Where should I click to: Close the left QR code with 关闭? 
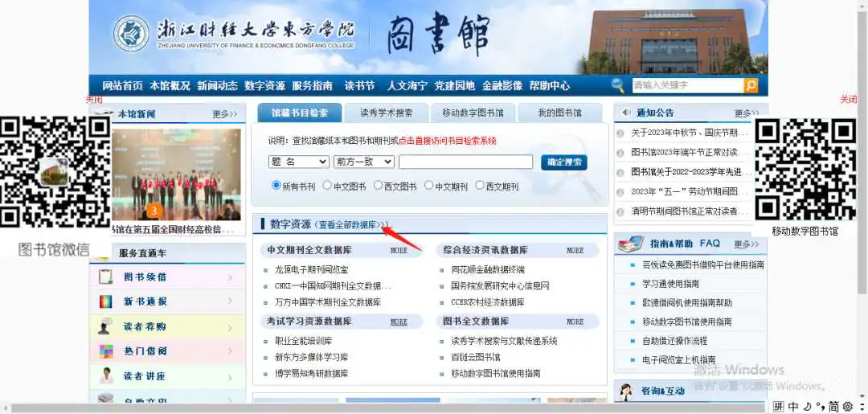point(94,100)
